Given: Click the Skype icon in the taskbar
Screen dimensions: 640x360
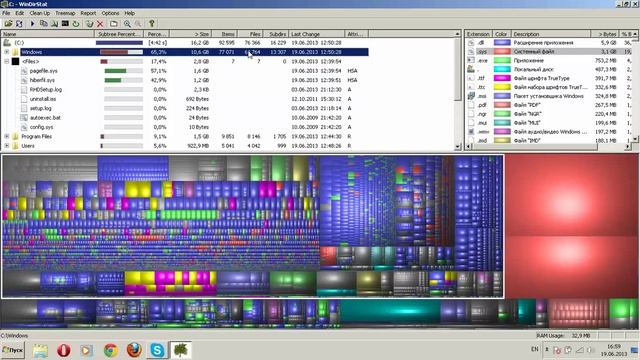Looking at the screenshot, I should pyautogui.click(x=157, y=350).
